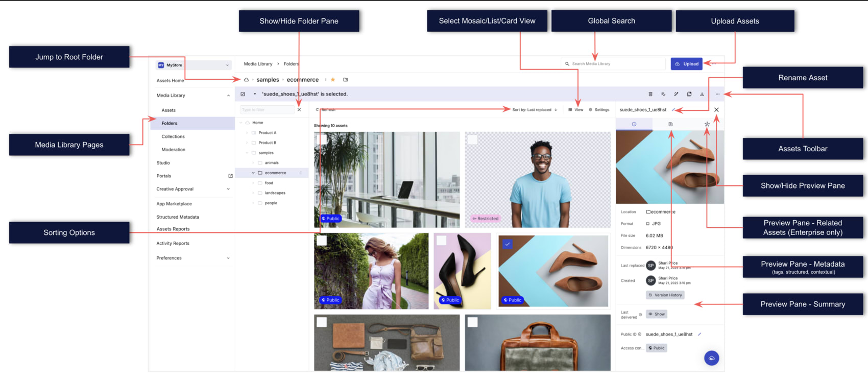This screenshot has width=868, height=379.
Task: Tick the checkbox on the black heels image
Action: pos(442,241)
